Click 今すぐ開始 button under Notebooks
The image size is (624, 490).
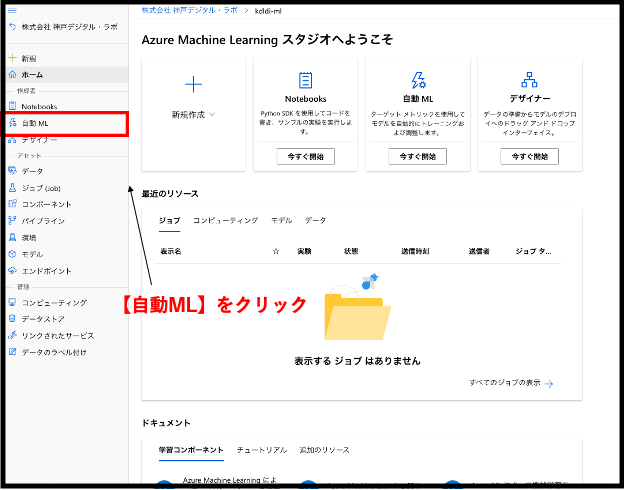pos(306,156)
